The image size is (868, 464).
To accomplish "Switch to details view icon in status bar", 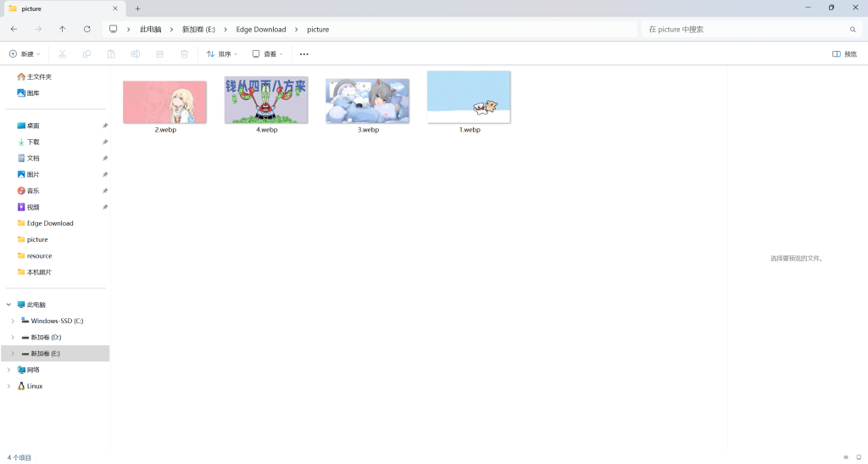I will (846, 457).
